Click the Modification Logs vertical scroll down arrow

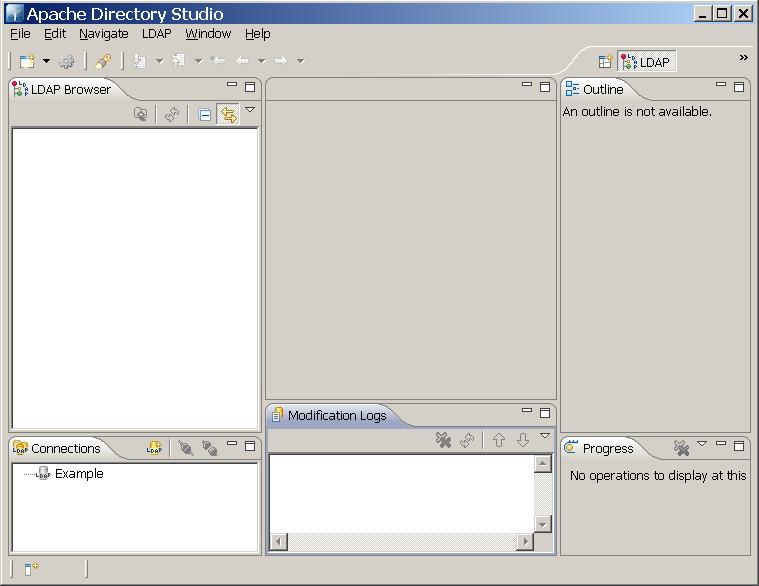pos(542,524)
